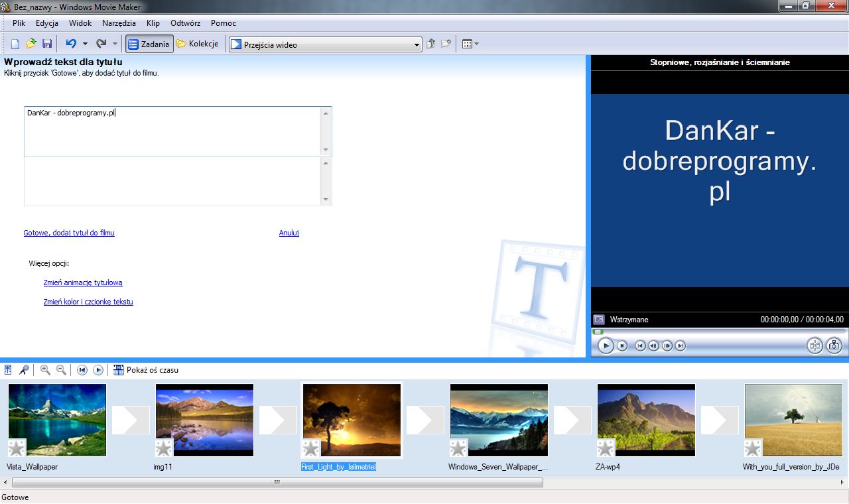
Task: Click the effect star on img11 clip
Action: [164, 448]
